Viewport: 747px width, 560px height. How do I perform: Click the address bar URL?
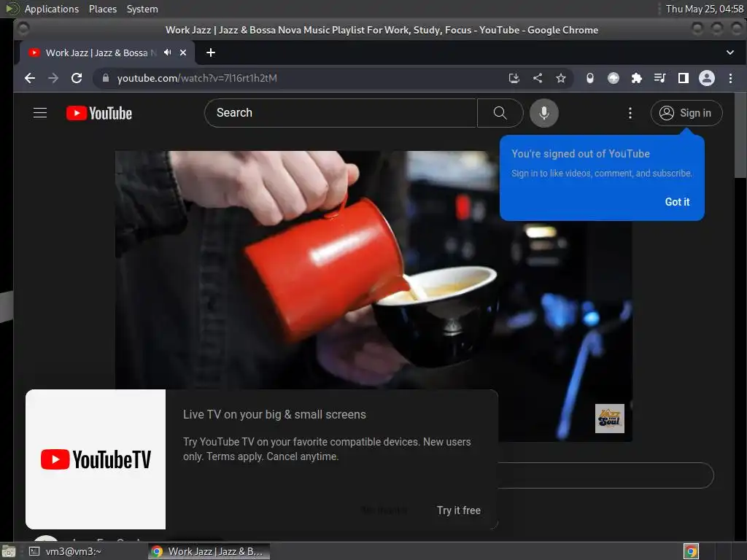tap(197, 78)
